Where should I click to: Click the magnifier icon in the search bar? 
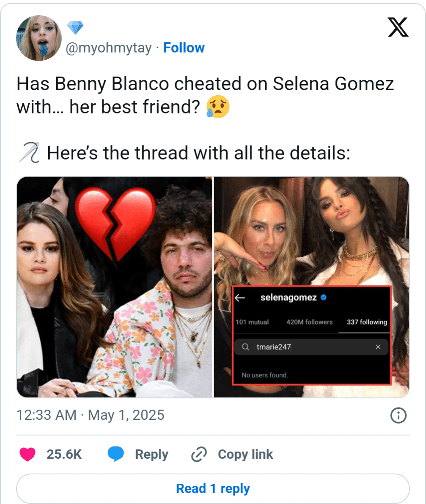pyautogui.click(x=245, y=347)
